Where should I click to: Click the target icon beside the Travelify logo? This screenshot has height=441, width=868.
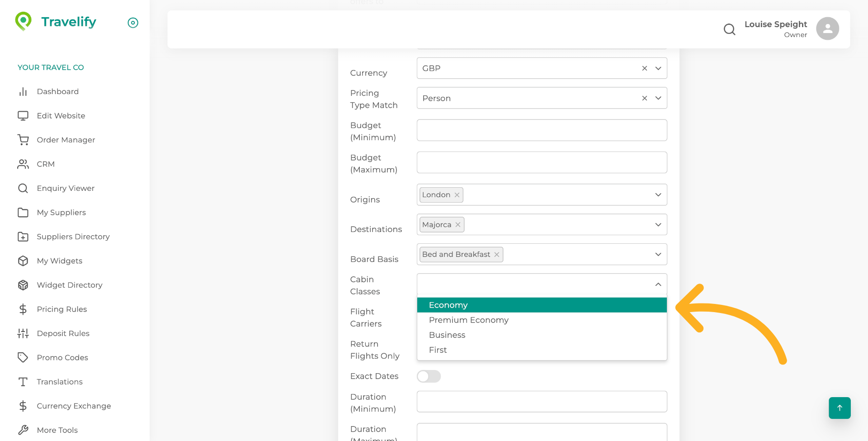coord(132,23)
